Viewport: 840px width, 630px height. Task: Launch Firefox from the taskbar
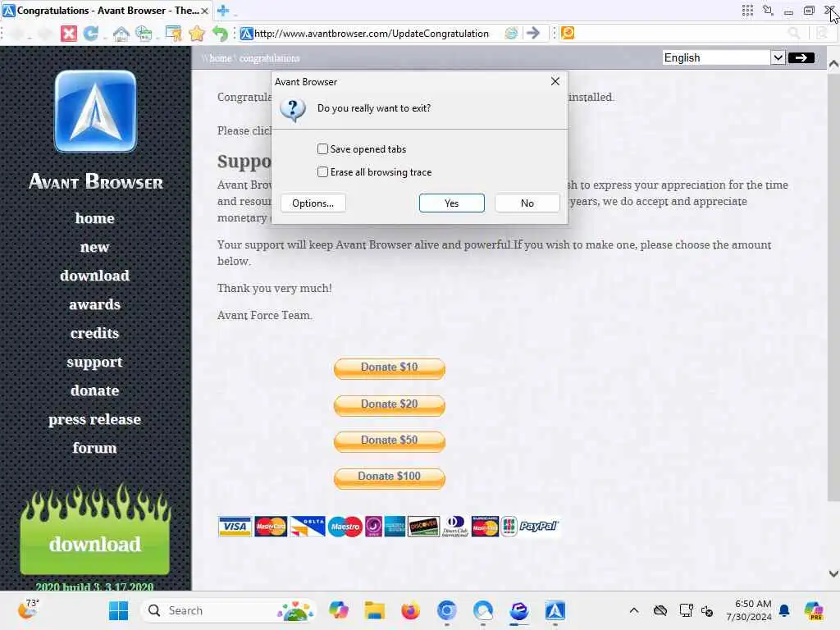[410, 610]
